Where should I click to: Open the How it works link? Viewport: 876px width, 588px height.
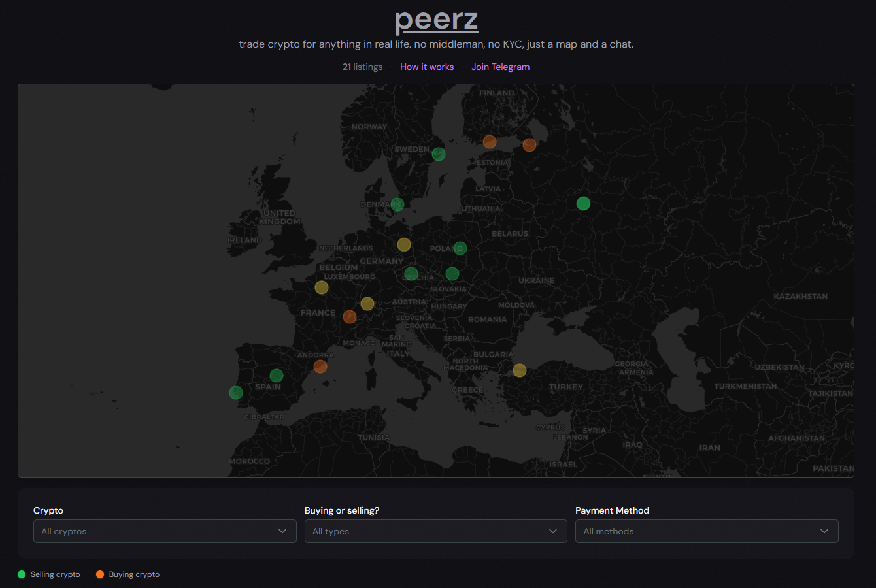pos(427,67)
